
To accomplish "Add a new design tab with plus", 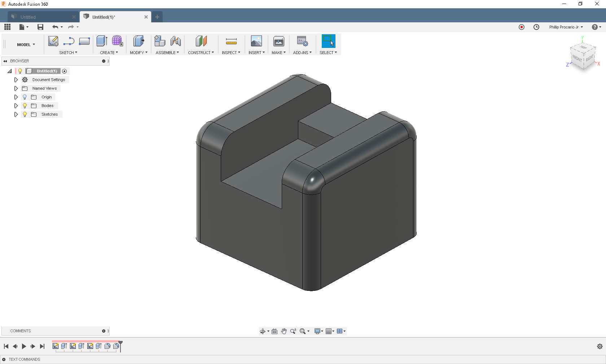I will coord(157,17).
